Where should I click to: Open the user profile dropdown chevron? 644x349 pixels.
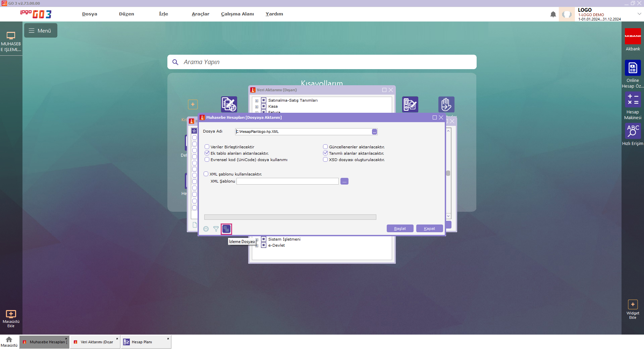click(639, 14)
